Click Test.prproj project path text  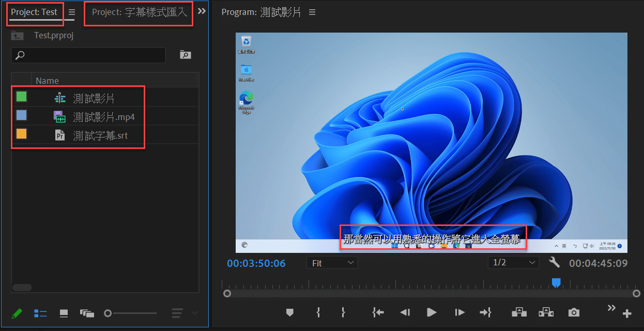click(54, 36)
